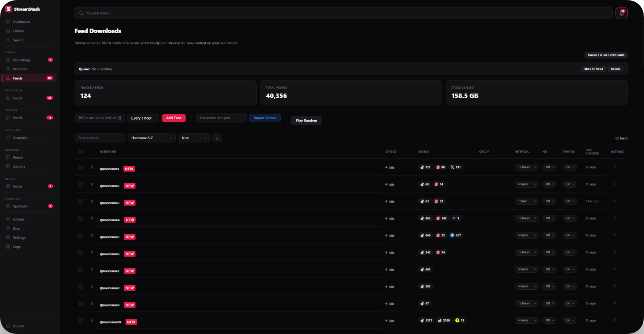The image size is (644, 334).
Task: Click the Restart icon in sidebar
Action: [x=8, y=326]
